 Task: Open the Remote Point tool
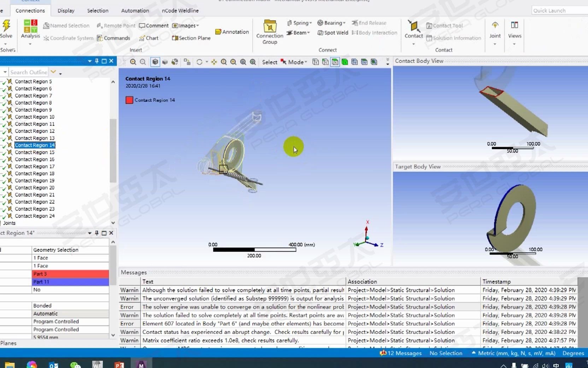116,25
